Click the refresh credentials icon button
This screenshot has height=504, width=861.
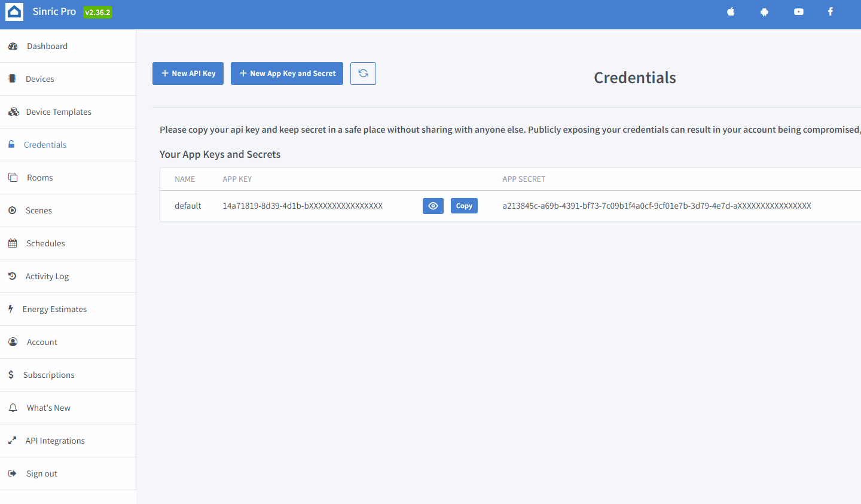(x=363, y=74)
